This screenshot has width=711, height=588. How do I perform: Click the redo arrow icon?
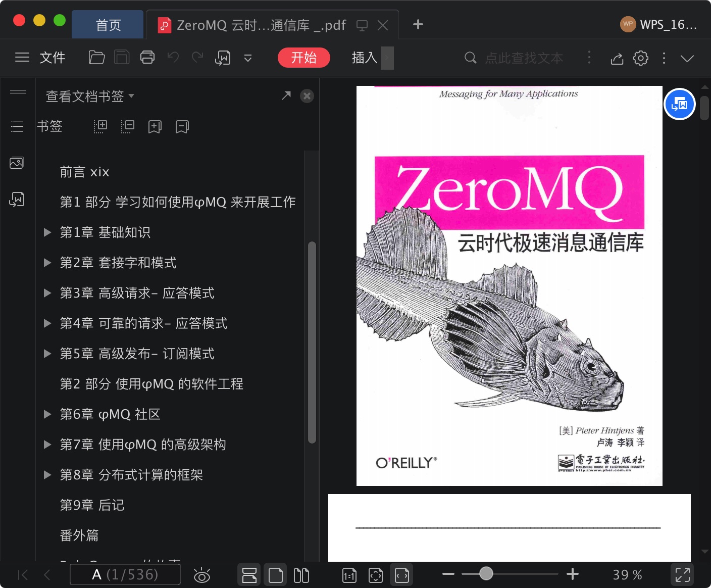click(x=197, y=58)
